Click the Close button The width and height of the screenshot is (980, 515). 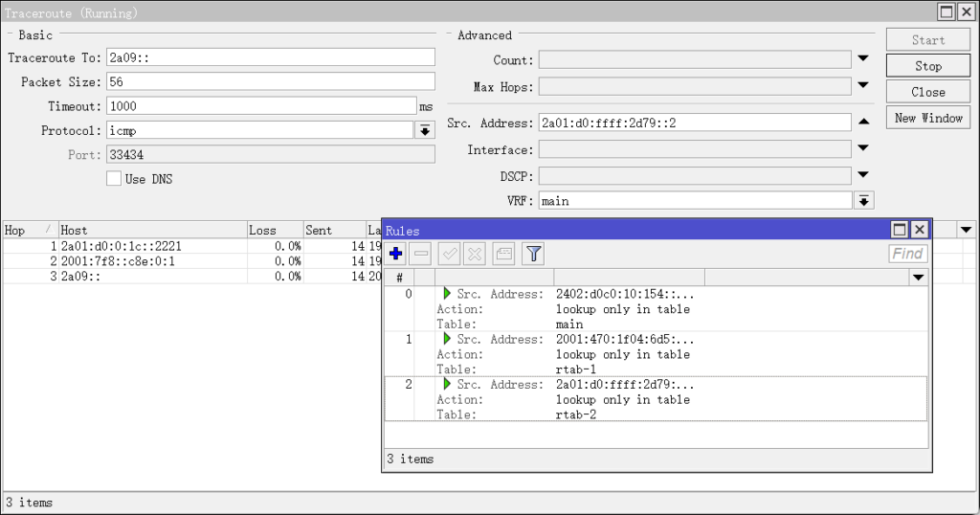point(928,92)
